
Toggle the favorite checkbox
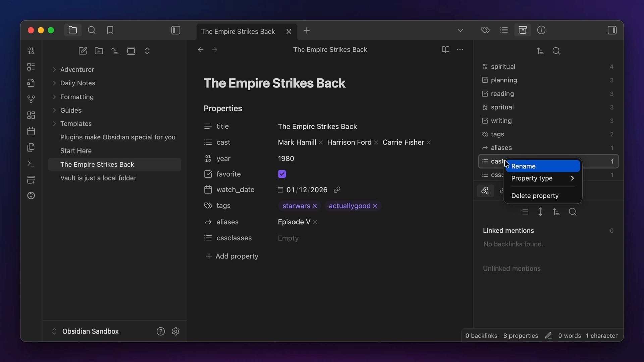[282, 174]
